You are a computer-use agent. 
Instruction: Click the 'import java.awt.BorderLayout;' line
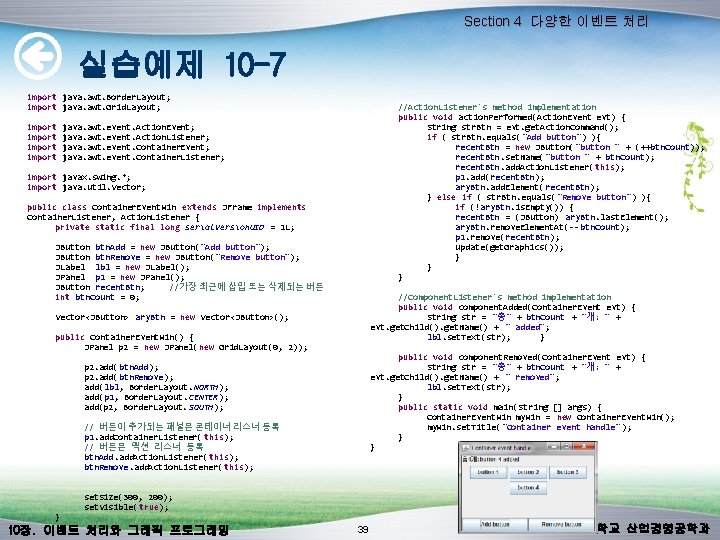[98, 97]
